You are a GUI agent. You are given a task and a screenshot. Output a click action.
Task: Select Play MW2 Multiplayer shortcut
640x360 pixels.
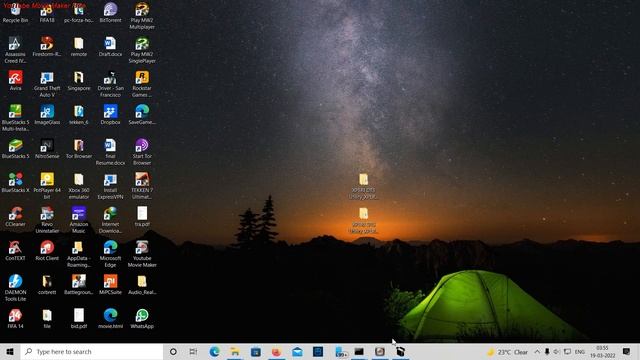coord(142,16)
